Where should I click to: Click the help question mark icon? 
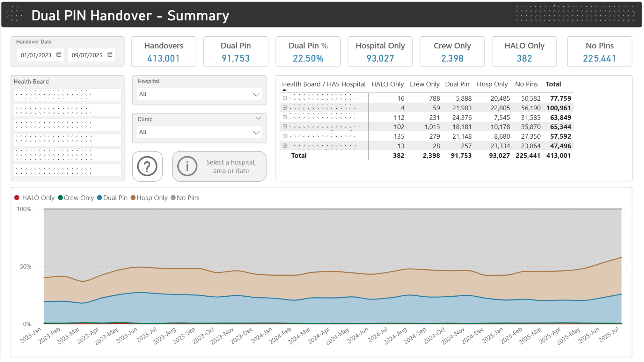147,166
